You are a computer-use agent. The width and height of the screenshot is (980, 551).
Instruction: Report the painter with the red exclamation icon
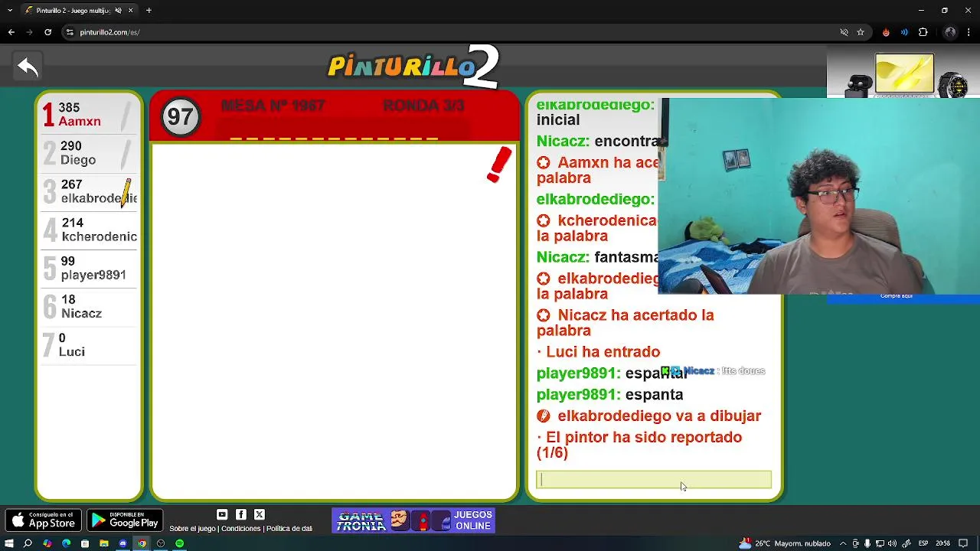(x=499, y=165)
